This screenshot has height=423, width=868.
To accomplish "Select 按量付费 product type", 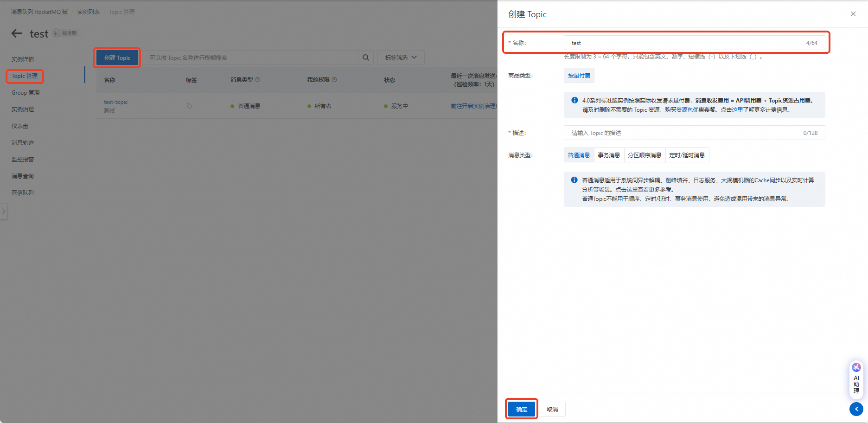I will pos(579,76).
